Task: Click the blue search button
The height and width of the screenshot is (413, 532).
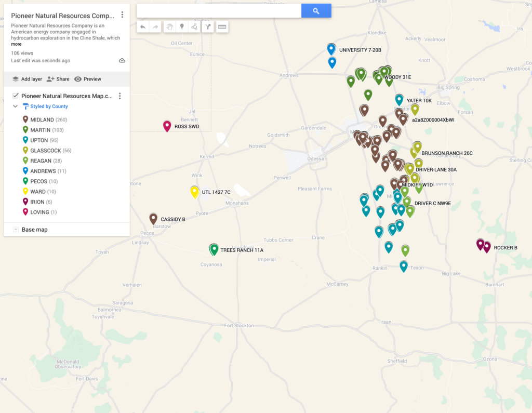Action: (x=316, y=11)
